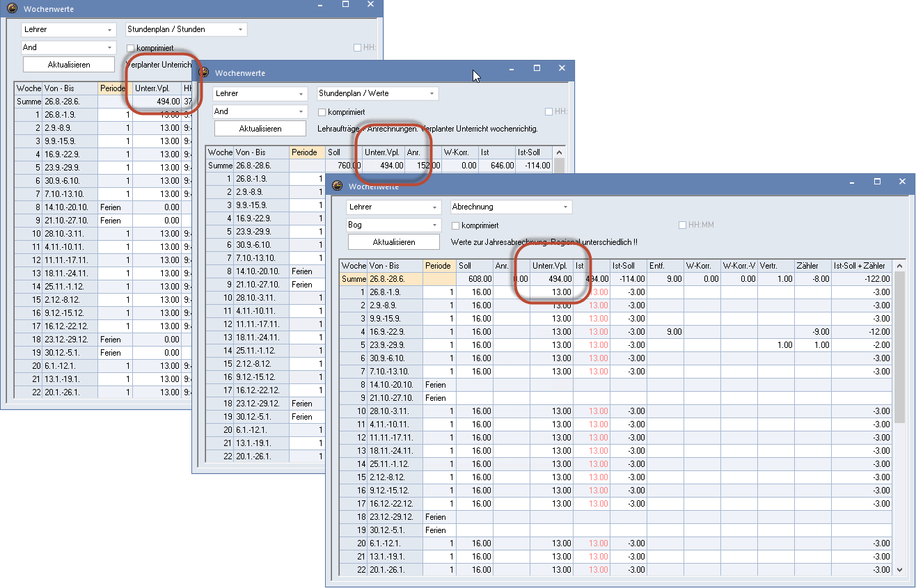Screen dimensions: 916x588
Task: Open the Lehrer dropdown in front window
Action: [x=394, y=207]
